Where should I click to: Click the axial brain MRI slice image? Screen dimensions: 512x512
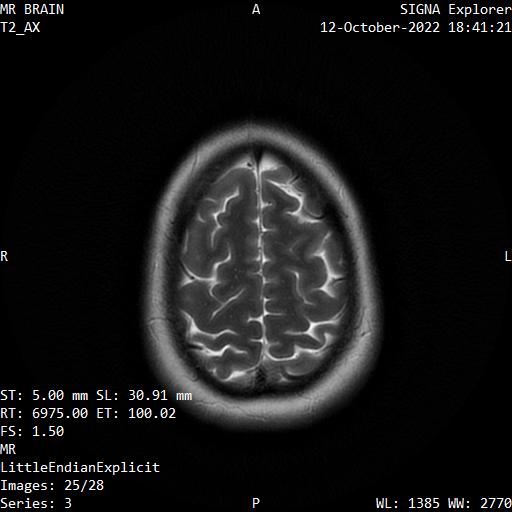pos(263,275)
